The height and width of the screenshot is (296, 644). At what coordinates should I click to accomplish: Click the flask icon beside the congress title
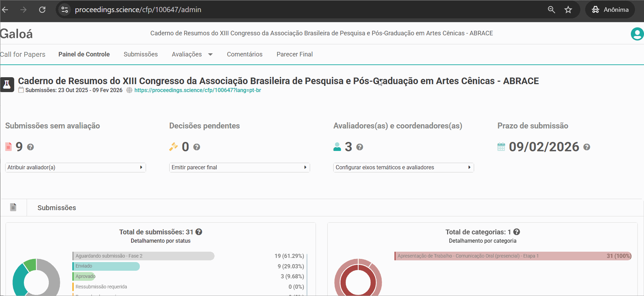(7, 84)
